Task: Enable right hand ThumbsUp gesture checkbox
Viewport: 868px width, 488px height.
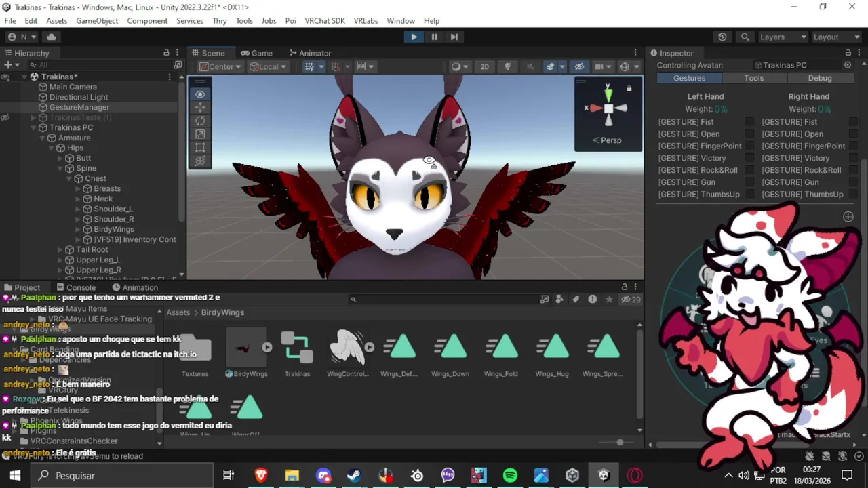Action: 853,195
